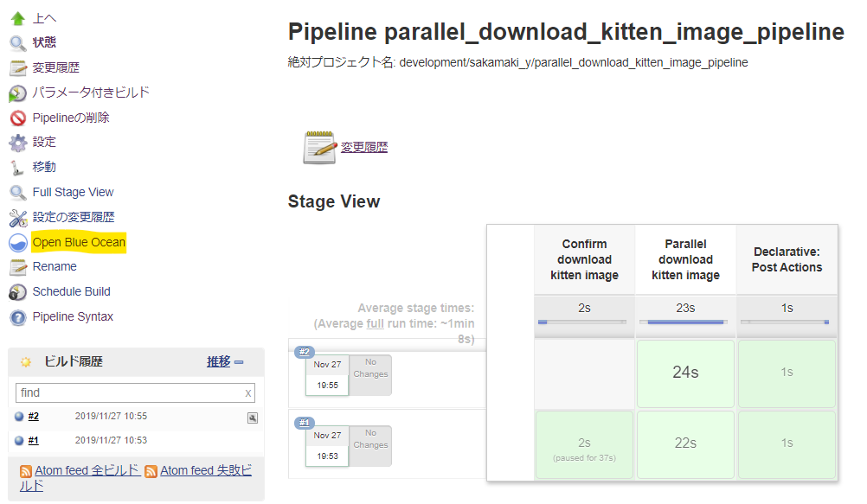Click the settings gear icon
The image size is (867, 504).
coord(17,143)
